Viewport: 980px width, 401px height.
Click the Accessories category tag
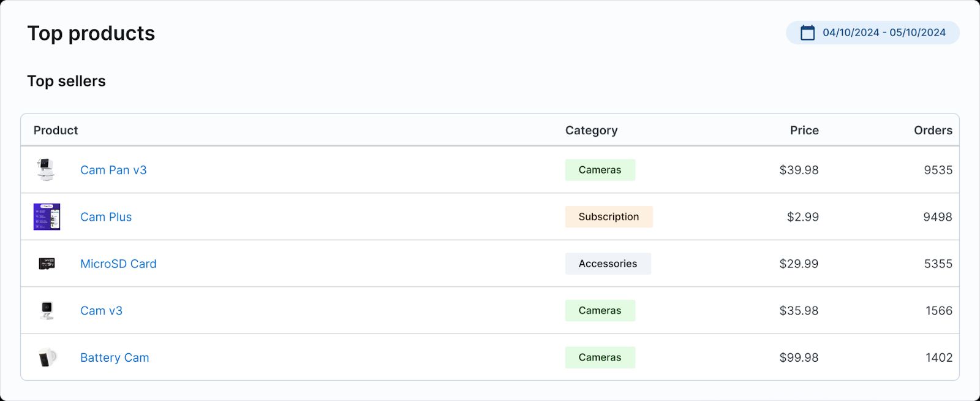point(608,264)
